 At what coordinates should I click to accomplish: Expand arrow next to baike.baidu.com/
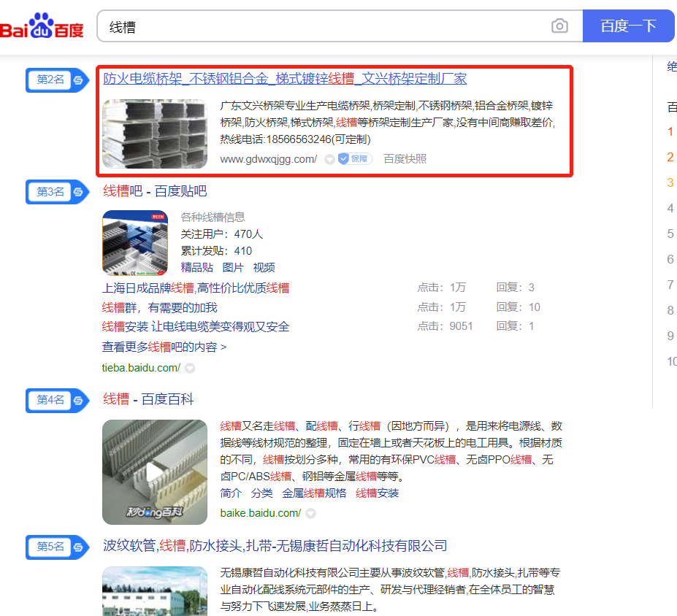pos(310,513)
